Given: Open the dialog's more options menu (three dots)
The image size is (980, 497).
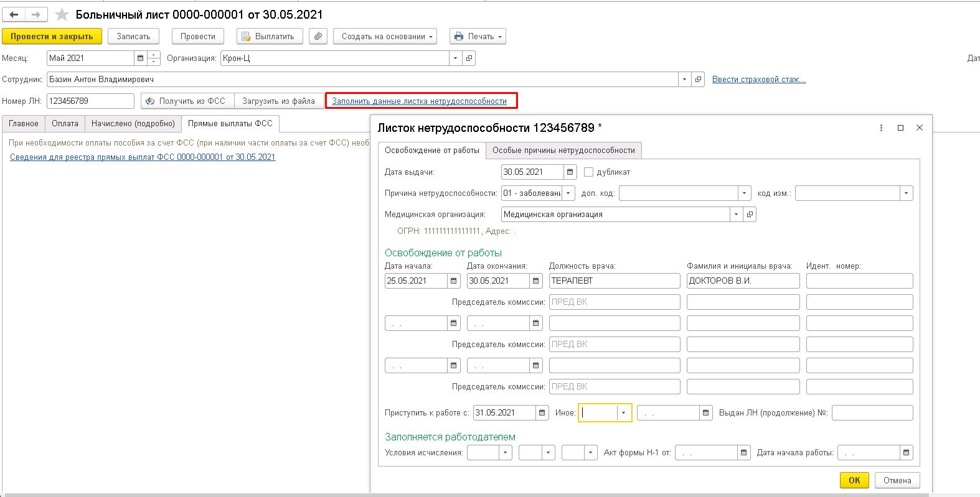Looking at the screenshot, I should (x=881, y=128).
